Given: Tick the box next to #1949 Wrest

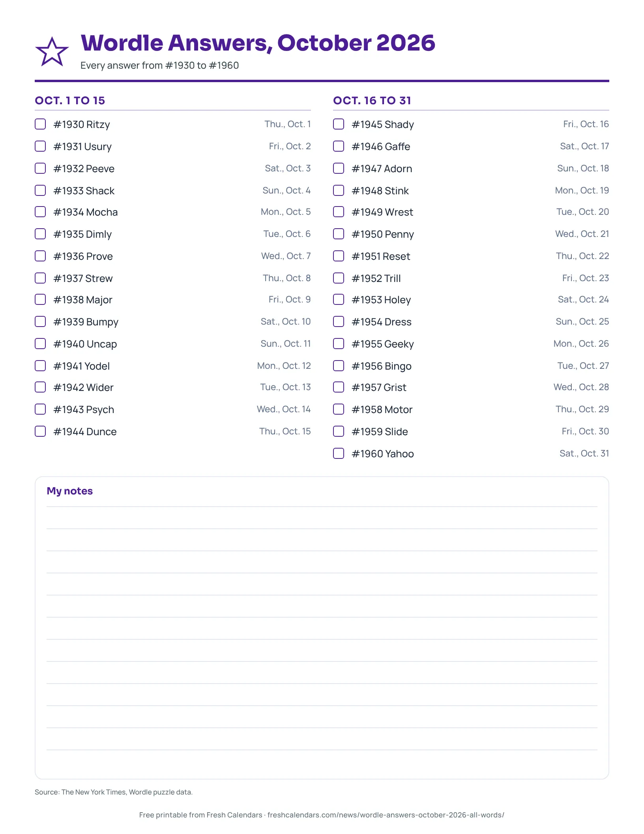Looking at the screenshot, I should 339,212.
